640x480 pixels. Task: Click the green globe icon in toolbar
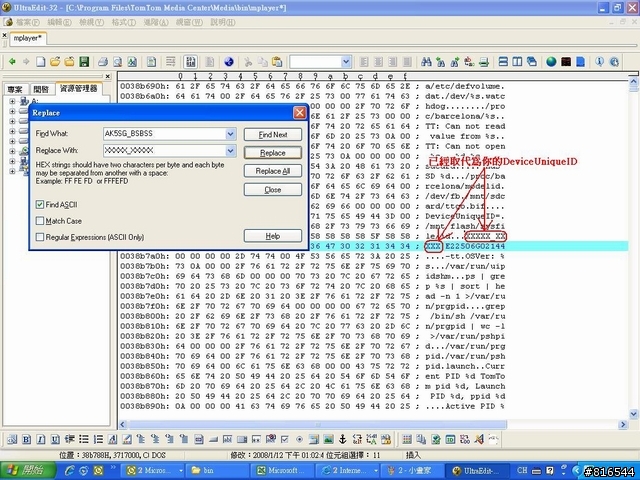coord(551,62)
